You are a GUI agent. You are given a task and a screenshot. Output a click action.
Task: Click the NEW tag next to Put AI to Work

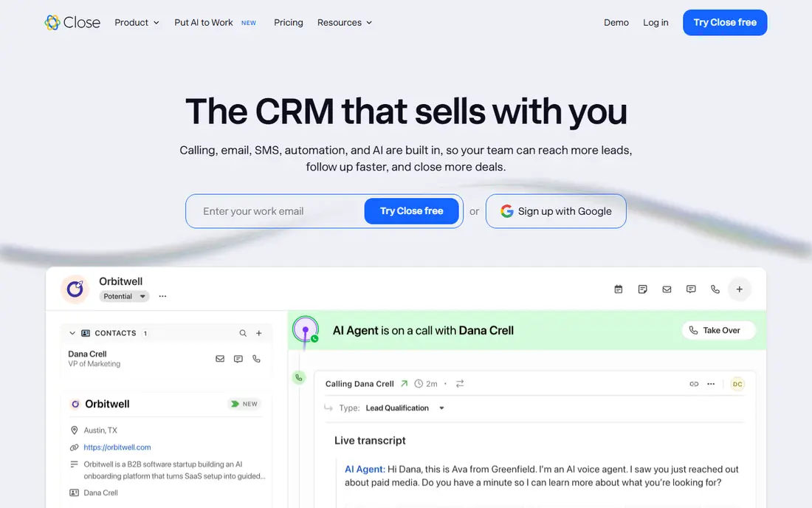(x=249, y=23)
